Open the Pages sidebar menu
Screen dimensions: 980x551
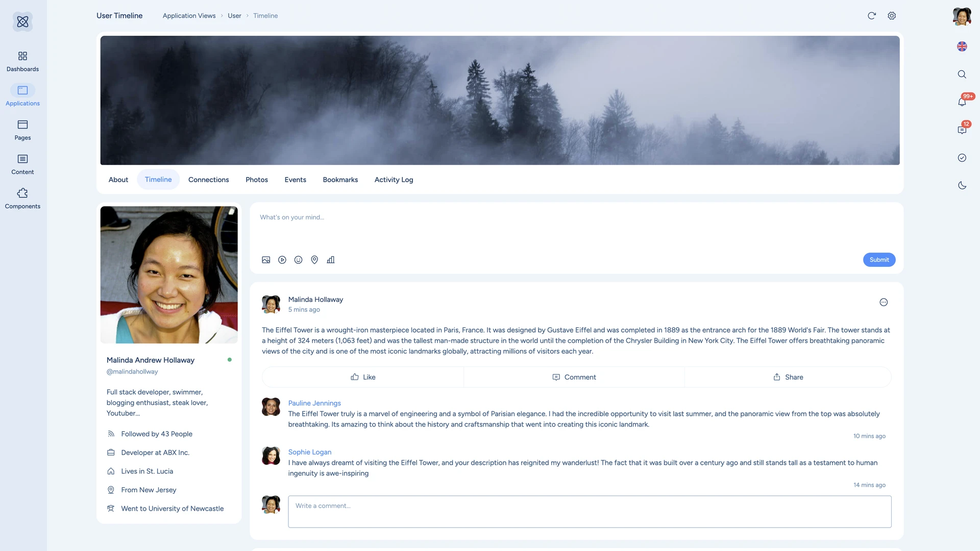coord(22,130)
